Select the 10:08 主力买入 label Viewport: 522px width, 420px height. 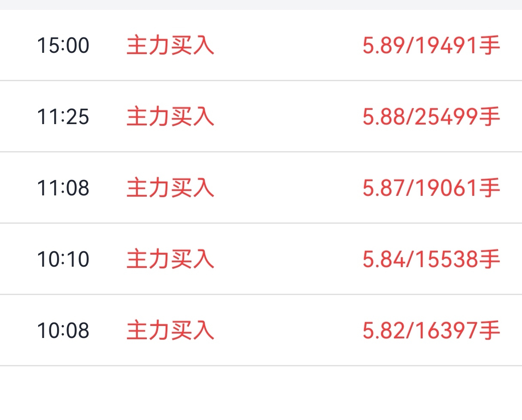(170, 331)
